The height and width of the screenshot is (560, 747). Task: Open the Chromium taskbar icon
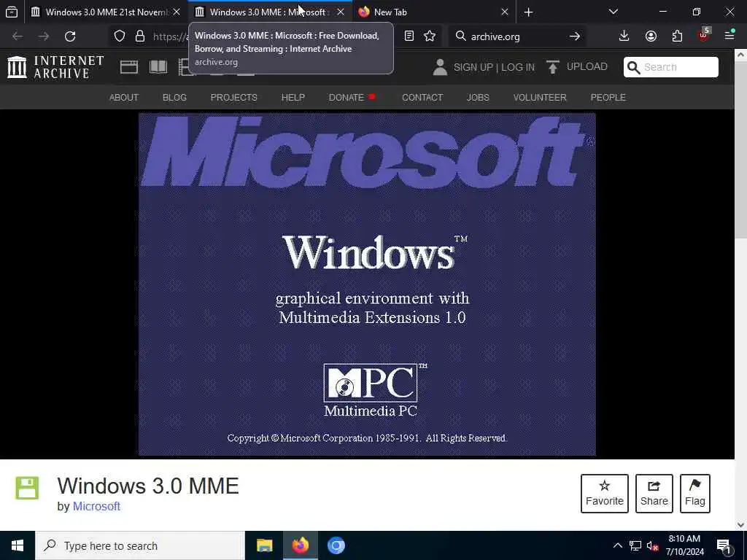[336, 545]
